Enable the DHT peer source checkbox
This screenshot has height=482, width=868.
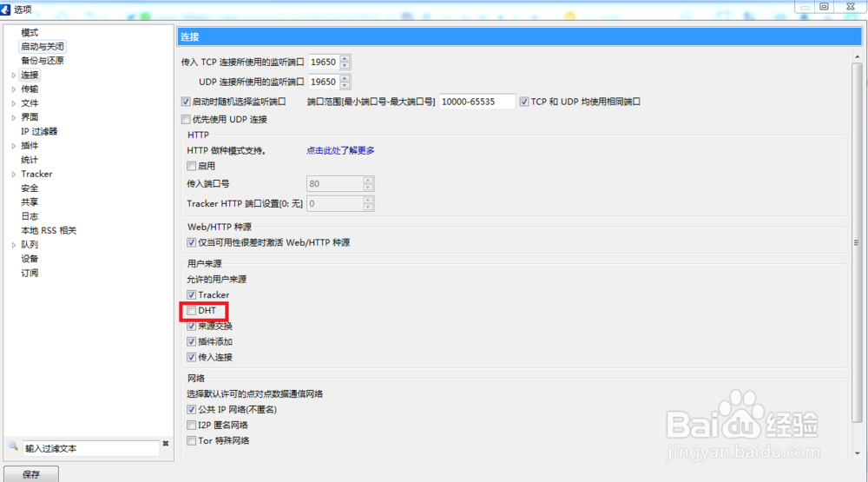(x=192, y=311)
